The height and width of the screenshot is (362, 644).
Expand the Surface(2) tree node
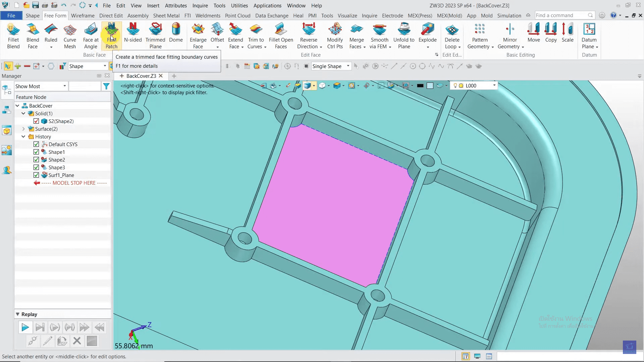[x=23, y=129]
